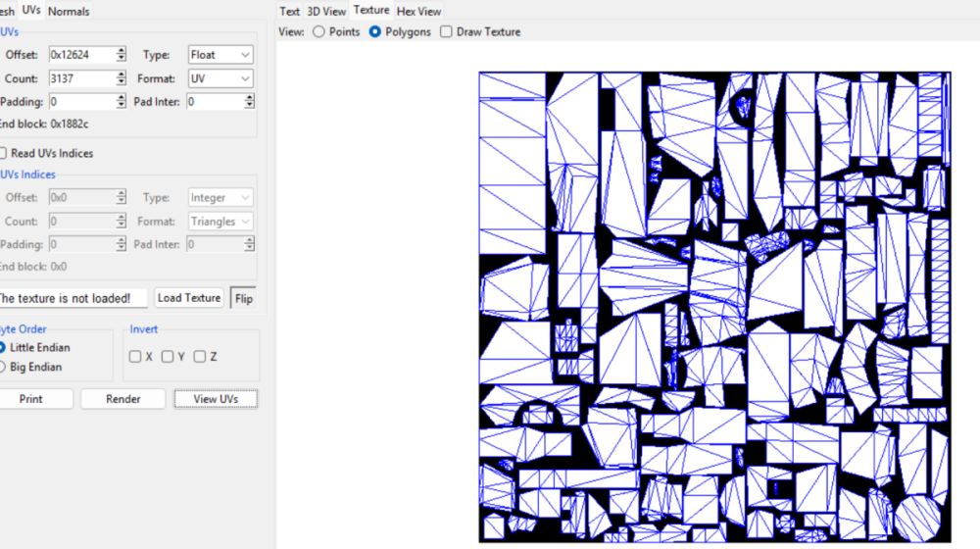Viewport: 980px width, 549px height.
Task: Open the Text tab
Action: pyautogui.click(x=289, y=11)
